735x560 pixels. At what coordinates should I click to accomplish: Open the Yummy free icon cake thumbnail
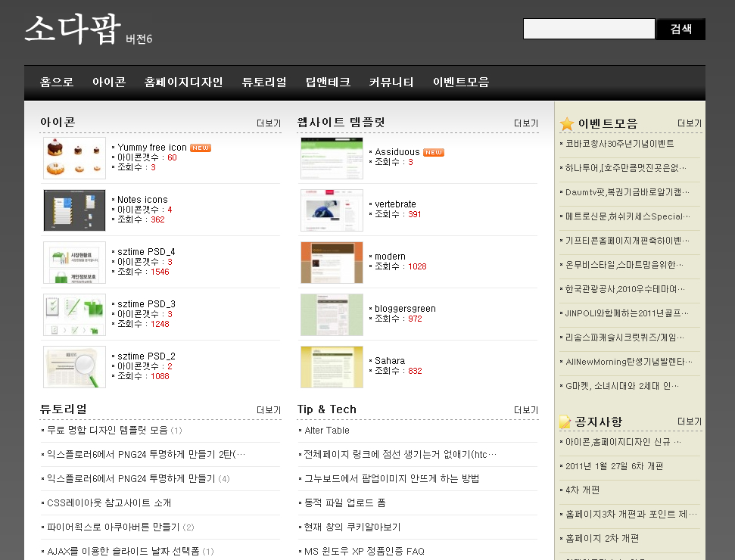(x=74, y=157)
